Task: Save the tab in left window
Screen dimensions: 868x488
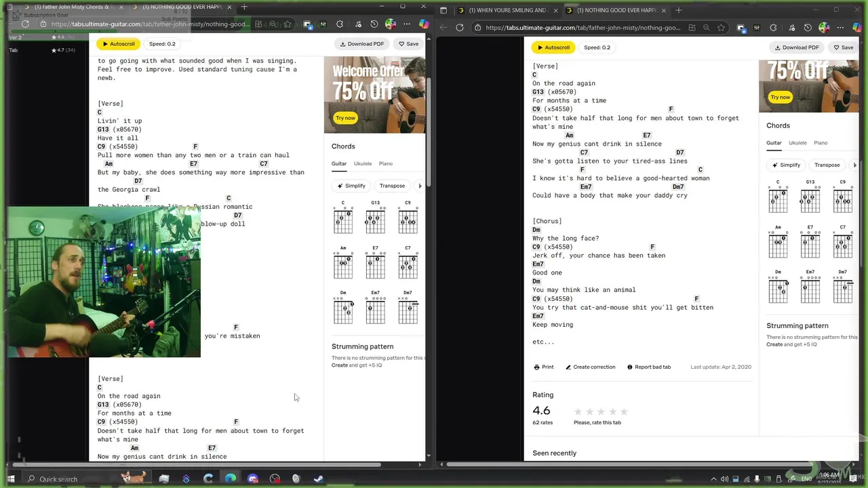Action: [x=408, y=43]
